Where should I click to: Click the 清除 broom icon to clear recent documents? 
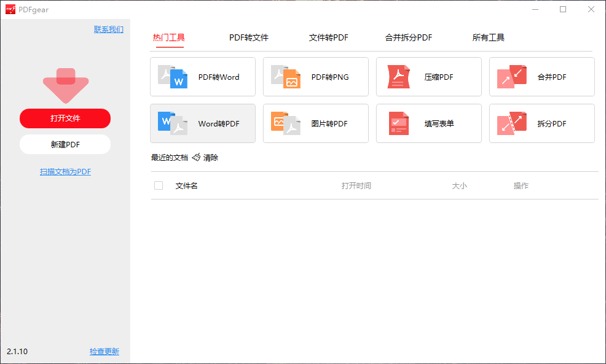click(x=195, y=157)
